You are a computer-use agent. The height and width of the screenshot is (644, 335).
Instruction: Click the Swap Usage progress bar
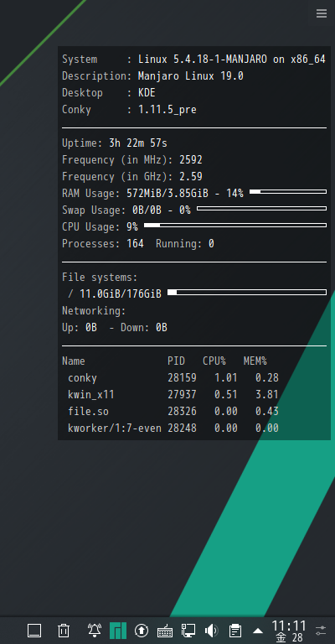click(261, 209)
